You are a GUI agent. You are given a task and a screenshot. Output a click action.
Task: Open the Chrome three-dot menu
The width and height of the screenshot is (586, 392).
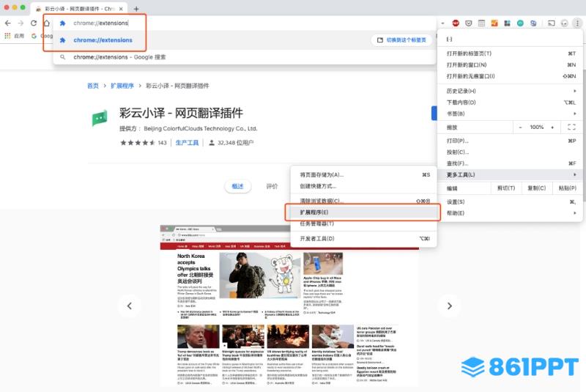click(x=577, y=23)
